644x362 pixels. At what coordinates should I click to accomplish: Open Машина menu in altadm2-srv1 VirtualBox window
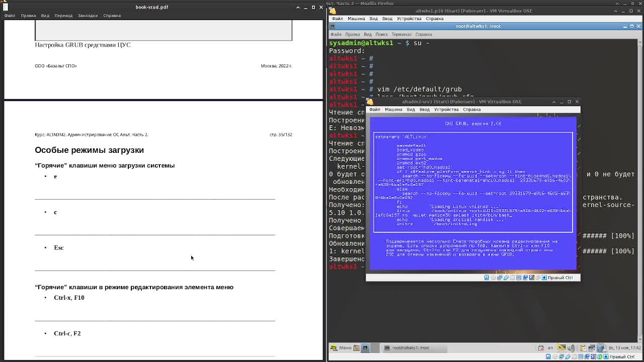click(x=393, y=110)
